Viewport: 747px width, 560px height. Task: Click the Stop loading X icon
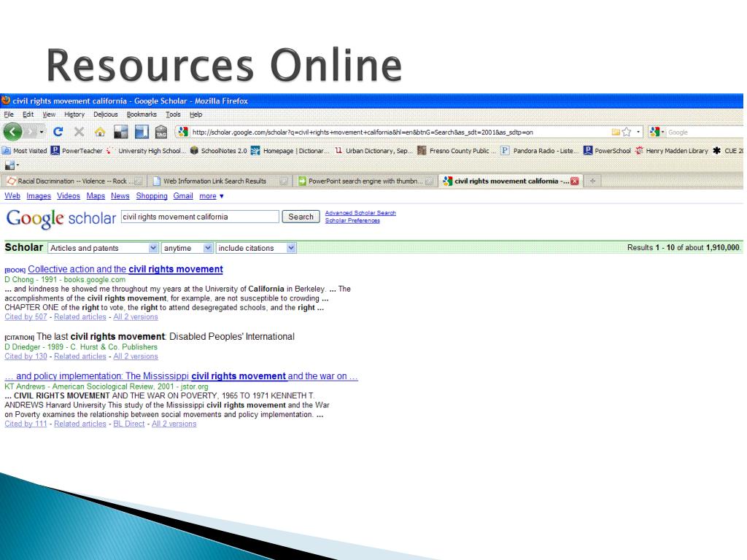[x=79, y=132]
